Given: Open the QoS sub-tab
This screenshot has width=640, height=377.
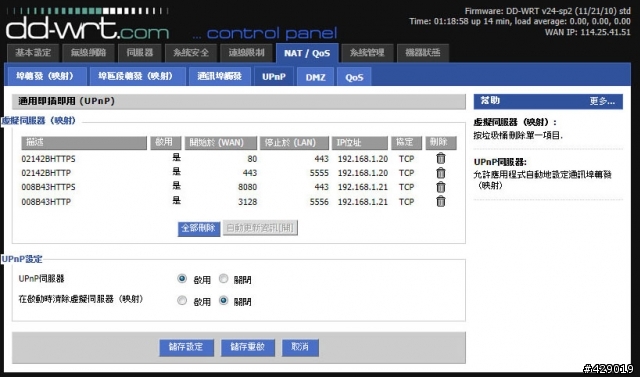Looking at the screenshot, I should (x=354, y=77).
